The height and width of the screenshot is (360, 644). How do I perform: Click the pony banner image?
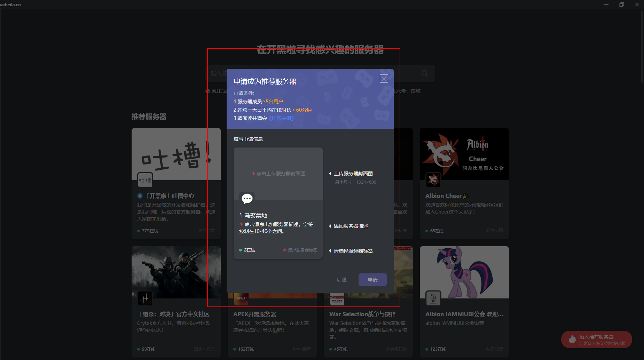click(x=464, y=272)
